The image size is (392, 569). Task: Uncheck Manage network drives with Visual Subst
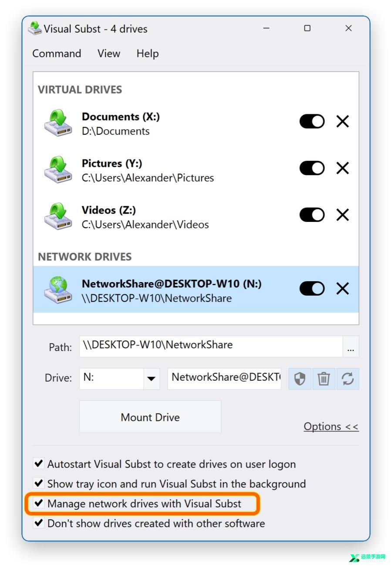39,503
